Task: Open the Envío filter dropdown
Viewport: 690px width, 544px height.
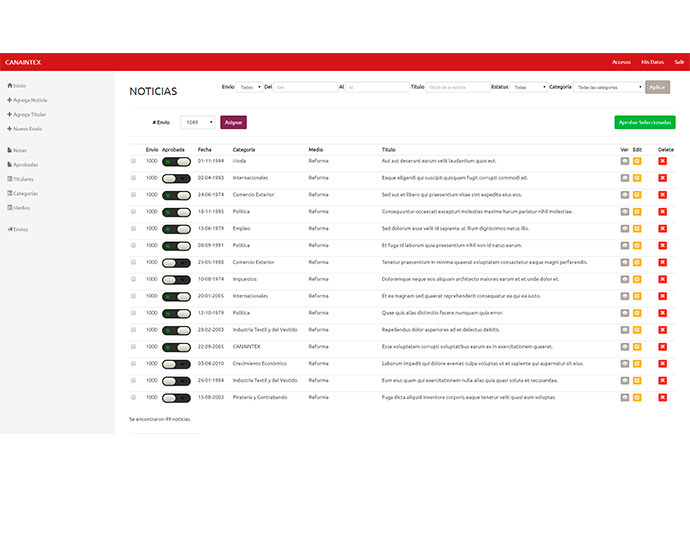Action: (x=250, y=87)
